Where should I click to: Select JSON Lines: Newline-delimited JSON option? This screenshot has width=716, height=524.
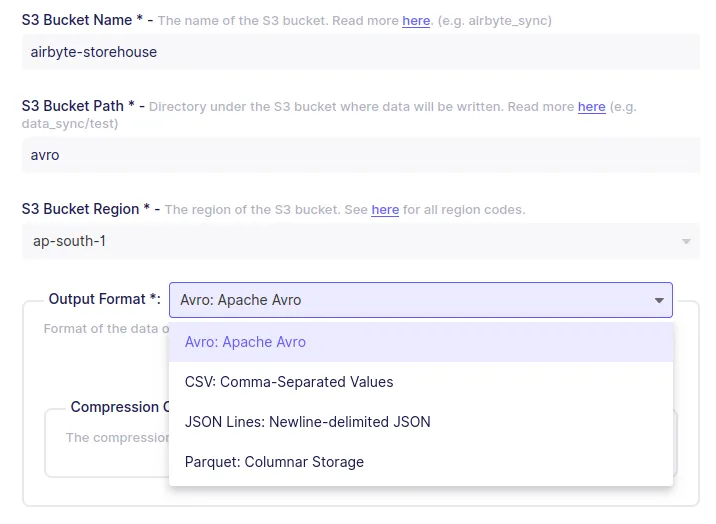421,422
